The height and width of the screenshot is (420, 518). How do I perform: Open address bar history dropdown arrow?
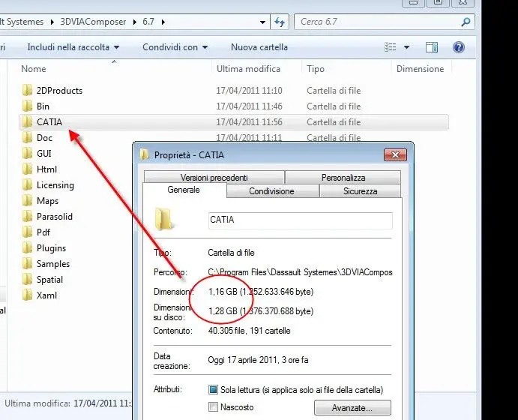pyautogui.click(x=262, y=22)
